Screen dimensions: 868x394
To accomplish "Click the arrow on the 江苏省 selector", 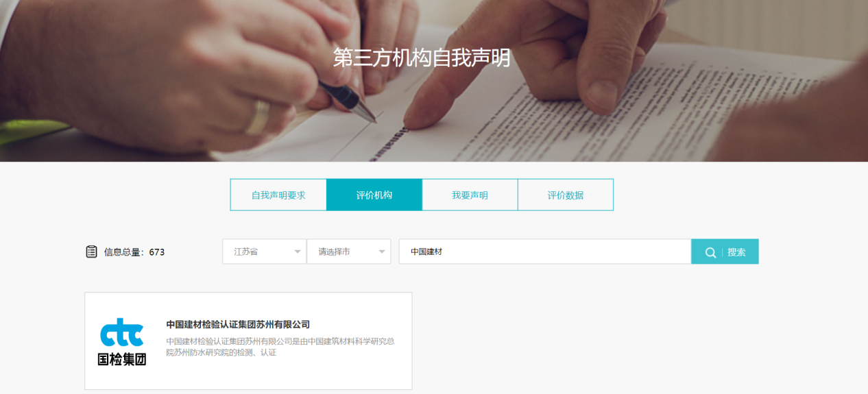I will (298, 252).
